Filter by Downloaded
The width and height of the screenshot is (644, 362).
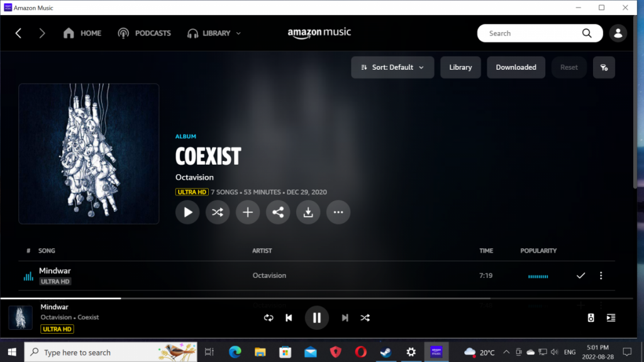pyautogui.click(x=516, y=67)
